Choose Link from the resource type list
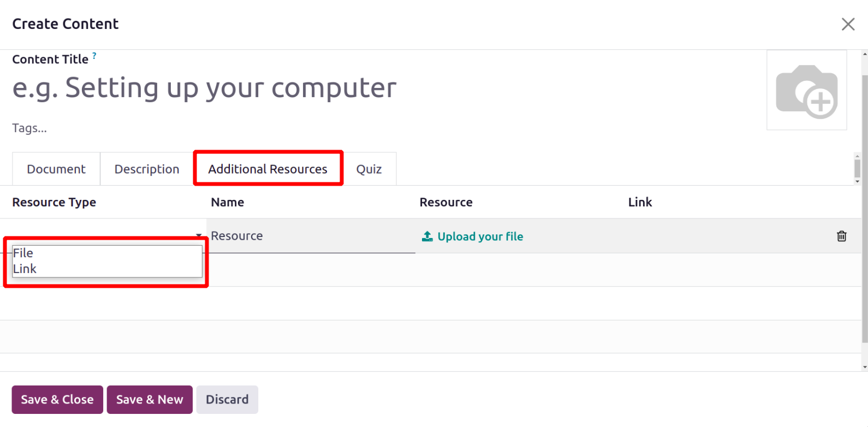Viewport: 868px width, 427px height. tap(107, 269)
